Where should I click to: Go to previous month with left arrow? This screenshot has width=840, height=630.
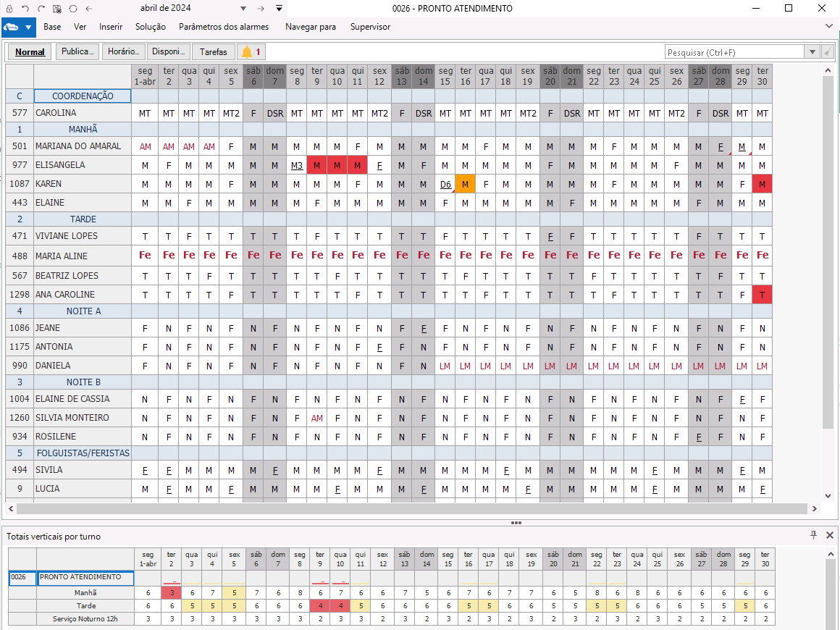coord(88,9)
